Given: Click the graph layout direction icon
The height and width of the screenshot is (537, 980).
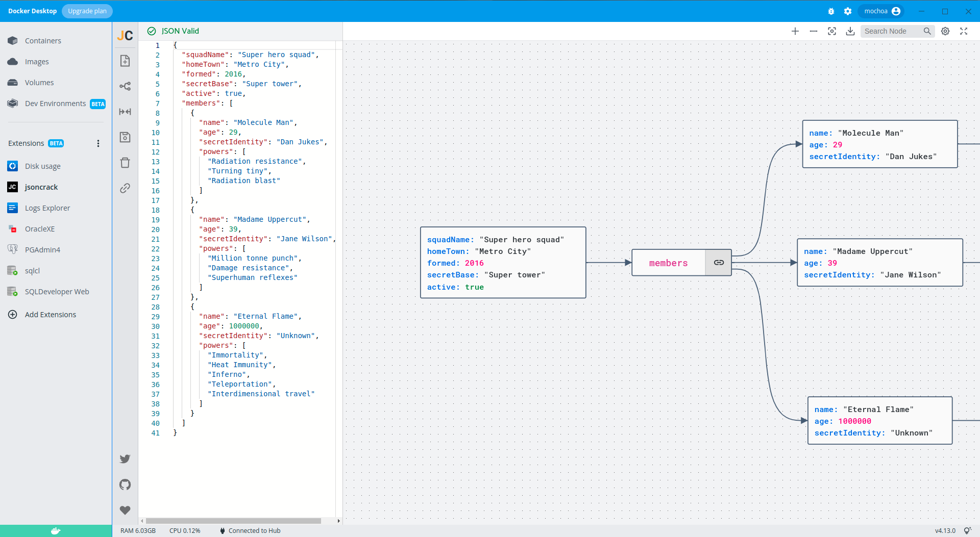Looking at the screenshot, I should (125, 86).
